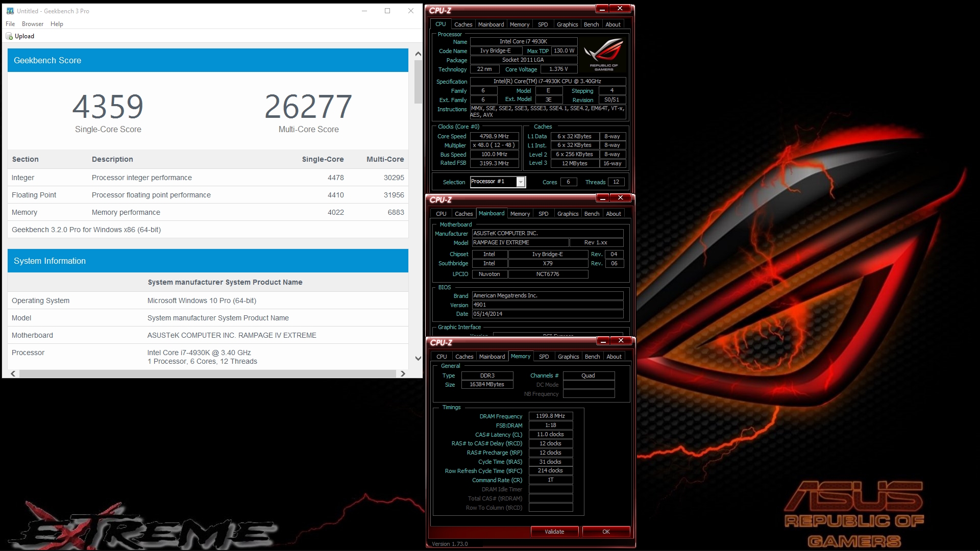Click the ROG logo in the top CPU-Z window
Screen dimensions: 980x551
[x=604, y=55]
